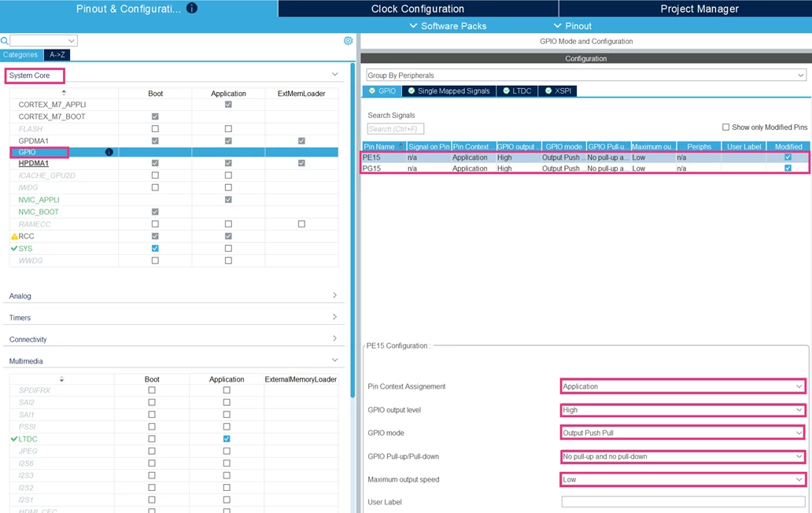This screenshot has height=513, width=812.
Task: Toggle SYS Application checkbox
Action: point(228,249)
